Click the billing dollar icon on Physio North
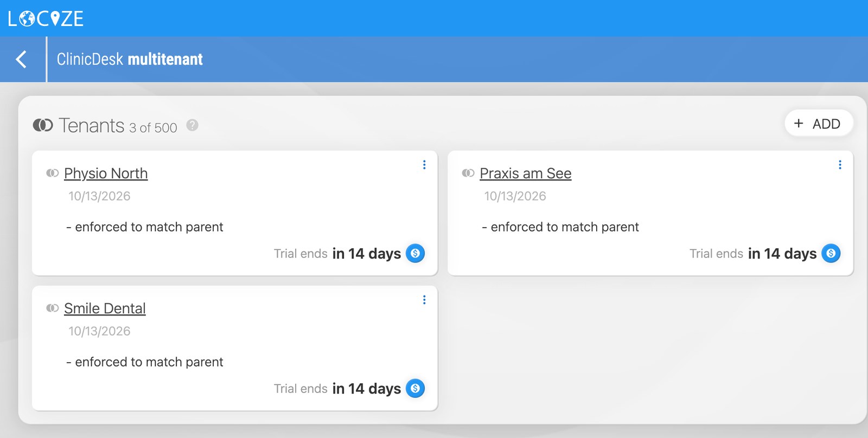The height and width of the screenshot is (438, 868). [x=416, y=253]
